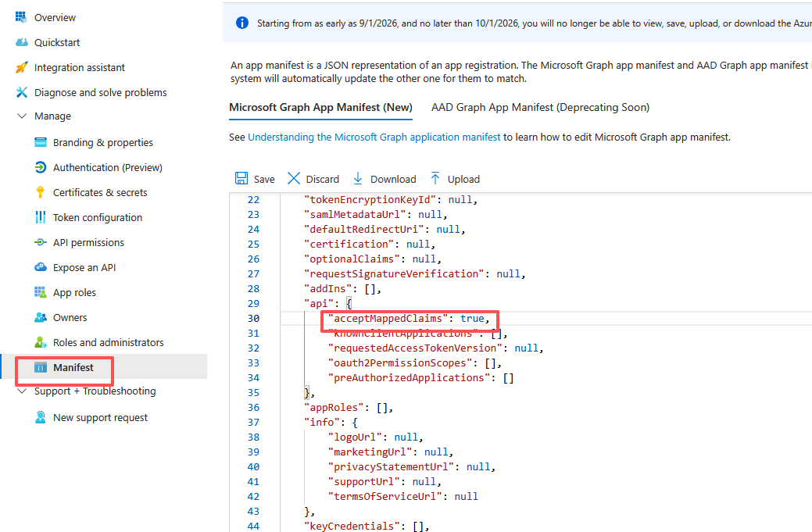The height and width of the screenshot is (532, 812).
Task: Switch to Microsoft Graph App Manifest (New) tab
Action: tap(320, 107)
